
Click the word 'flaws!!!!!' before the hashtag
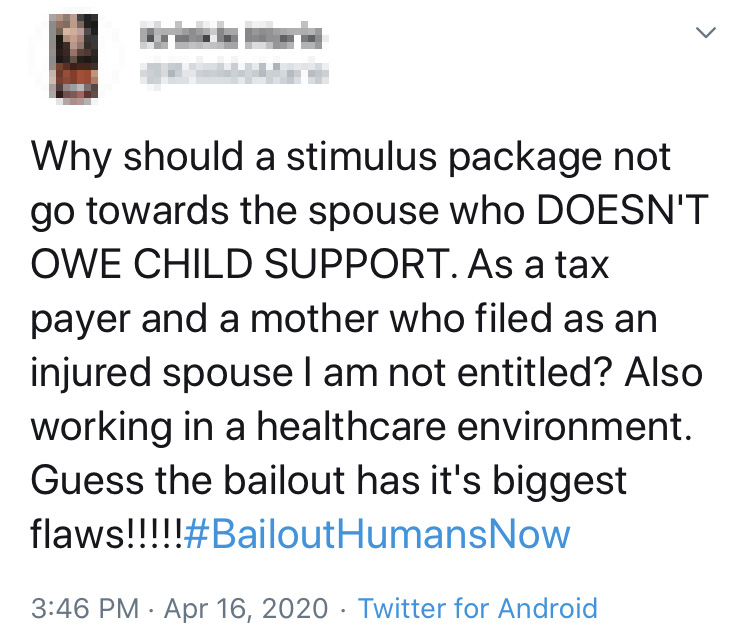tap(106, 534)
